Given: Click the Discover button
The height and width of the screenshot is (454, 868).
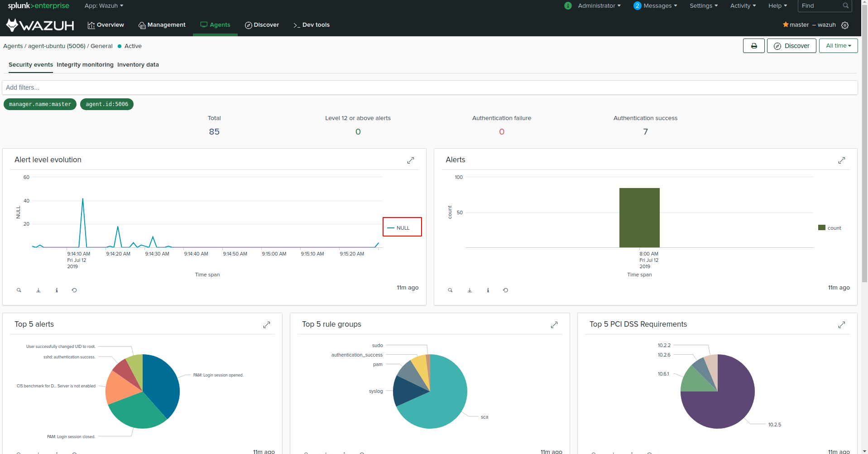Looking at the screenshot, I should pos(791,46).
